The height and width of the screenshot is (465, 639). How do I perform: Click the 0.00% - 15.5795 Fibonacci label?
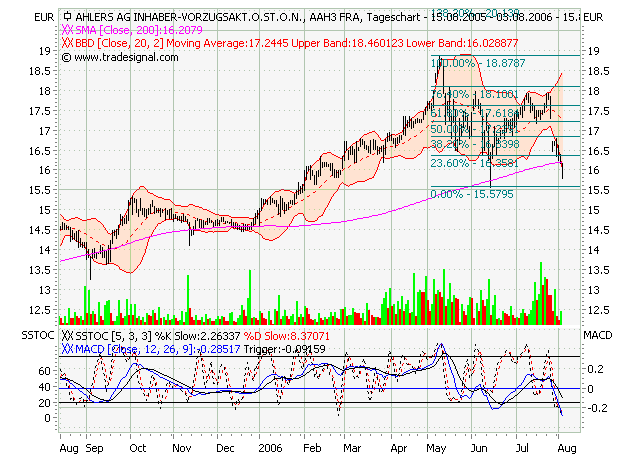(471, 194)
